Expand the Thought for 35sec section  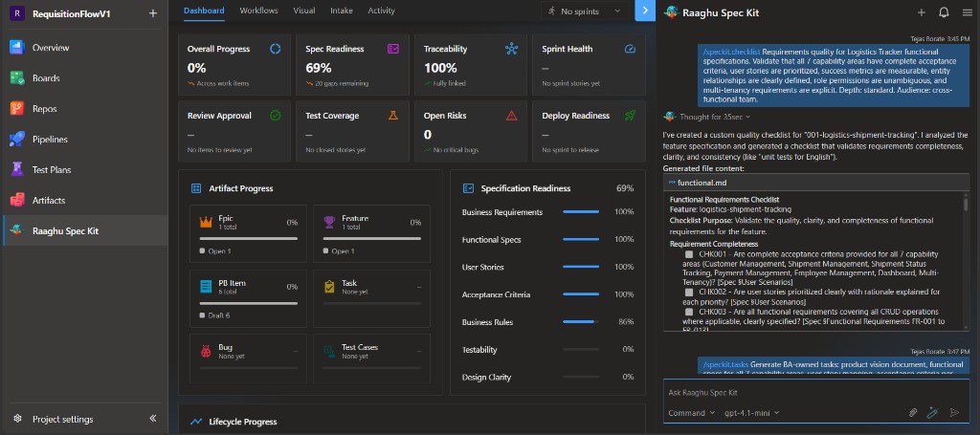click(x=715, y=117)
